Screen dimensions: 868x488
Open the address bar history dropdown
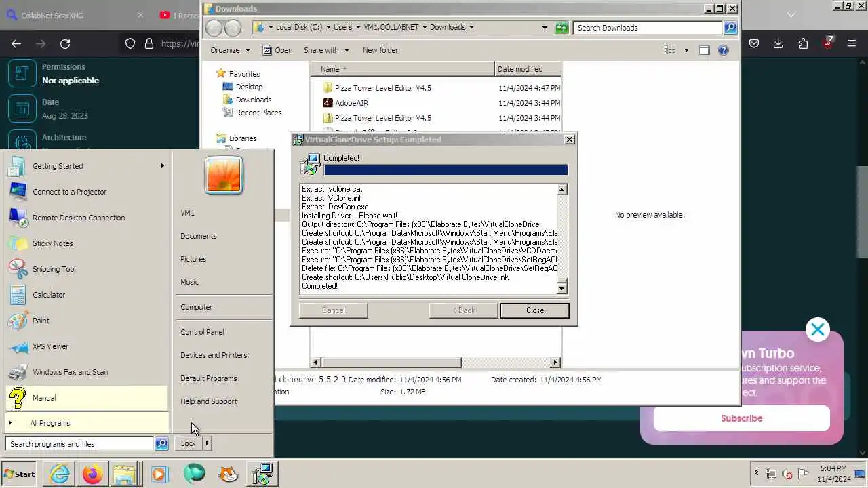(x=545, y=28)
